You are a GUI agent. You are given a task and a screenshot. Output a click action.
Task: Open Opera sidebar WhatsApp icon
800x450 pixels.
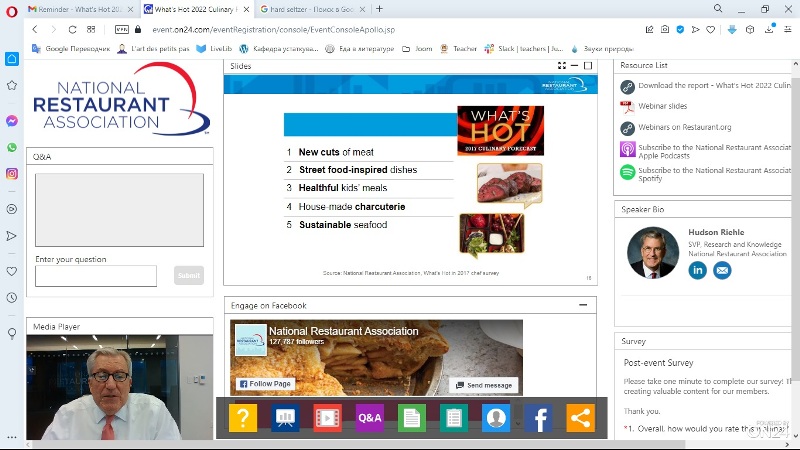pos(12,147)
